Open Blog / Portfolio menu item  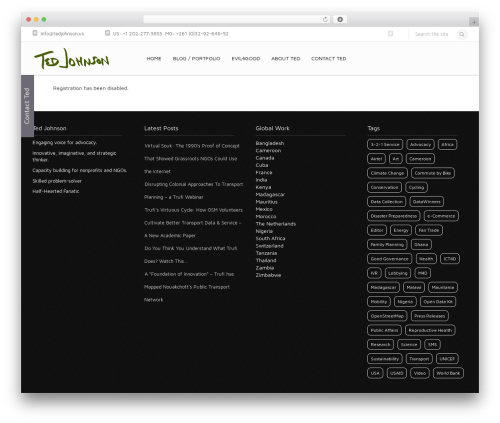click(196, 59)
